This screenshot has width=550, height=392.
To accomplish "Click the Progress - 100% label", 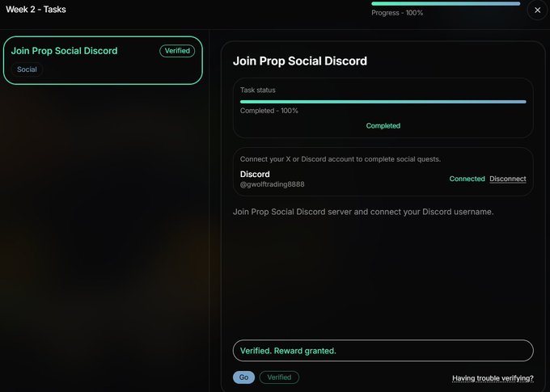I will [x=397, y=13].
